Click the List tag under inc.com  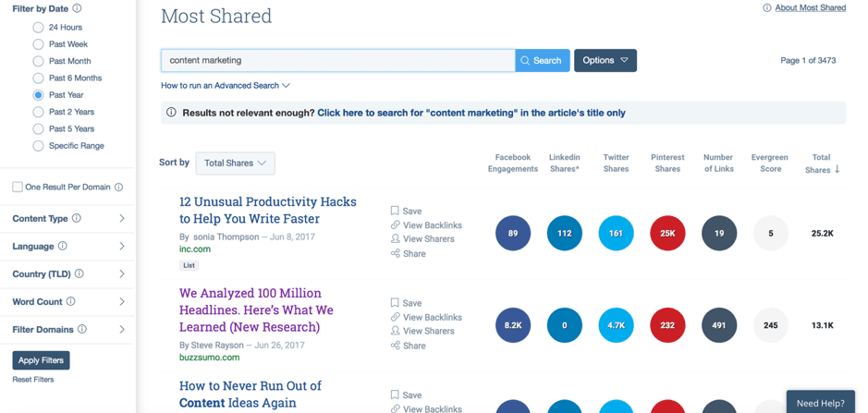coord(189,266)
